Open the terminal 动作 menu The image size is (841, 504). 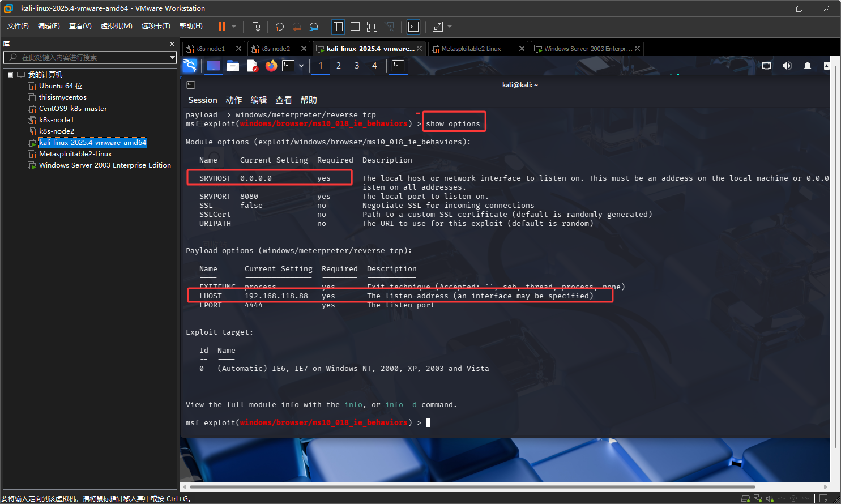234,100
